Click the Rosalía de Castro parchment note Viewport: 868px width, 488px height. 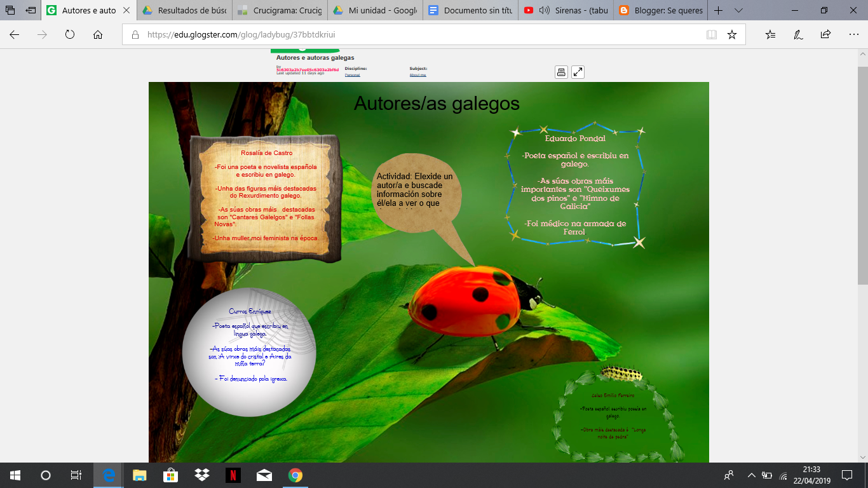tap(265, 198)
